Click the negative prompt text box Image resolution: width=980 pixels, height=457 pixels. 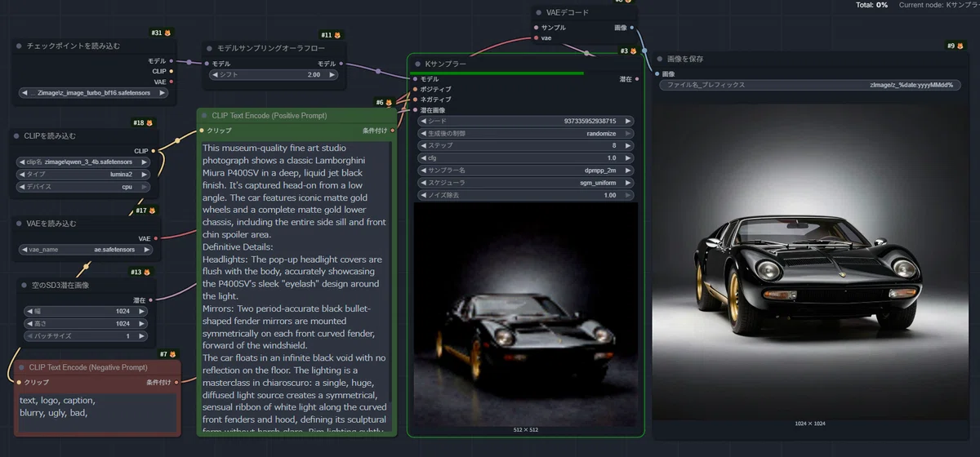(97, 412)
